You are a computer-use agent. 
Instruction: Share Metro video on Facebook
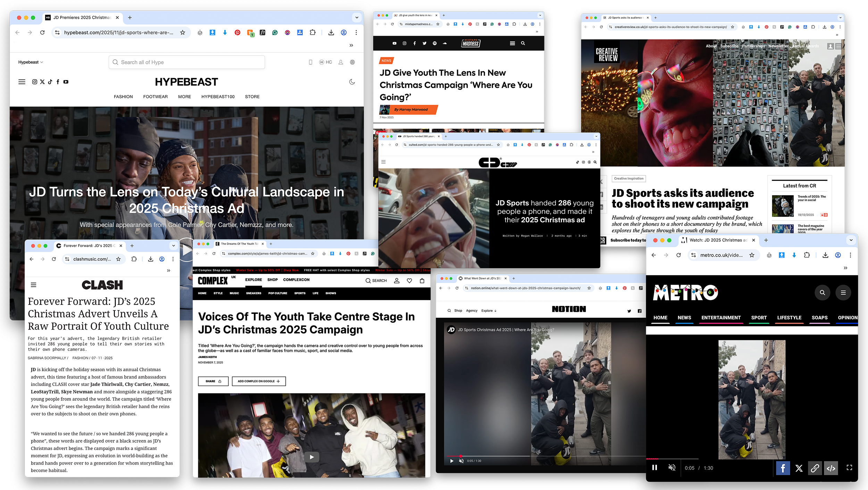pyautogui.click(x=783, y=468)
